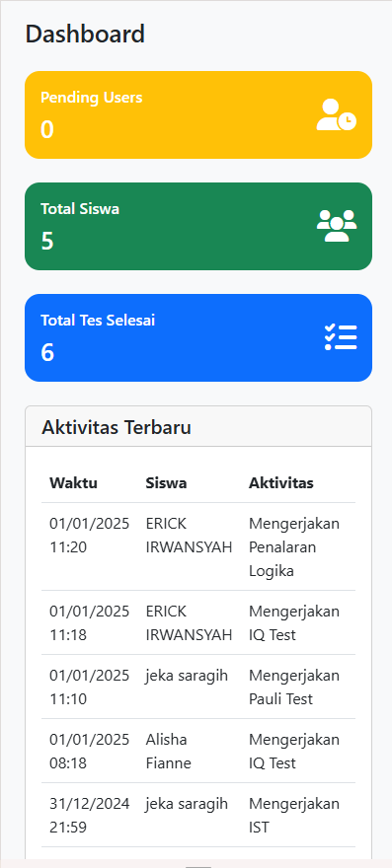
Task: Click the Total Siswa count 5
Action: 47,241
